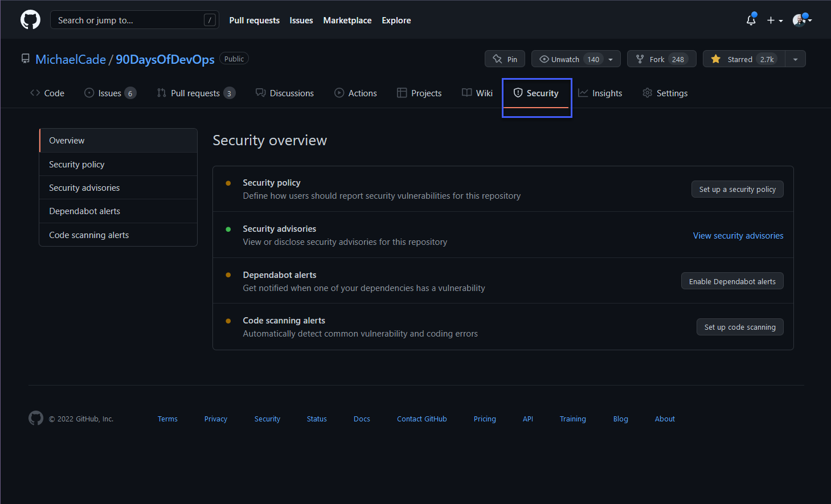831x504 pixels.
Task: Open the Starred options dropdown arrow
Action: pyautogui.click(x=795, y=58)
